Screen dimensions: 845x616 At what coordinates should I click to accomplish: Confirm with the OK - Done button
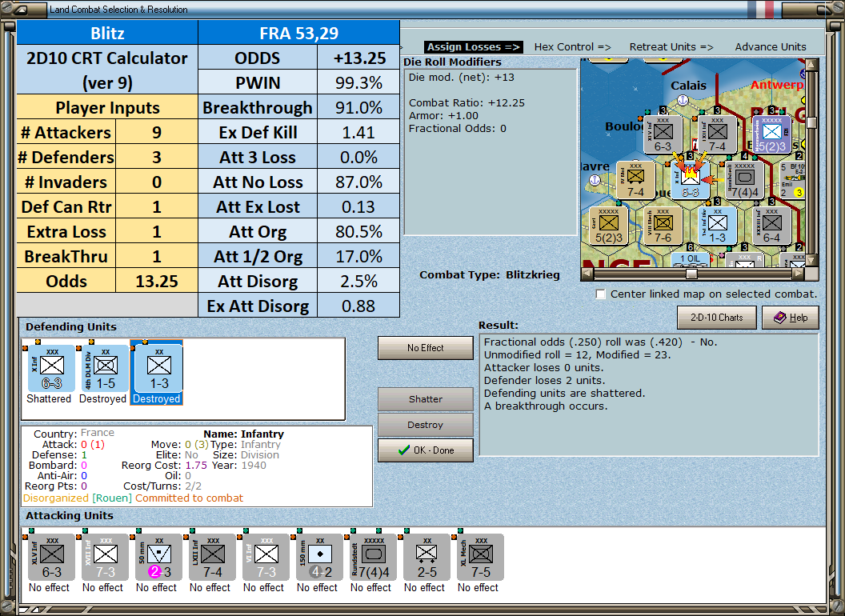[426, 450]
